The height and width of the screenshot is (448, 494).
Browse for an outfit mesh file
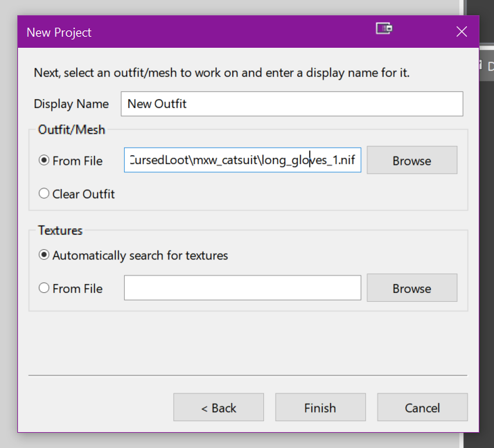(x=412, y=160)
